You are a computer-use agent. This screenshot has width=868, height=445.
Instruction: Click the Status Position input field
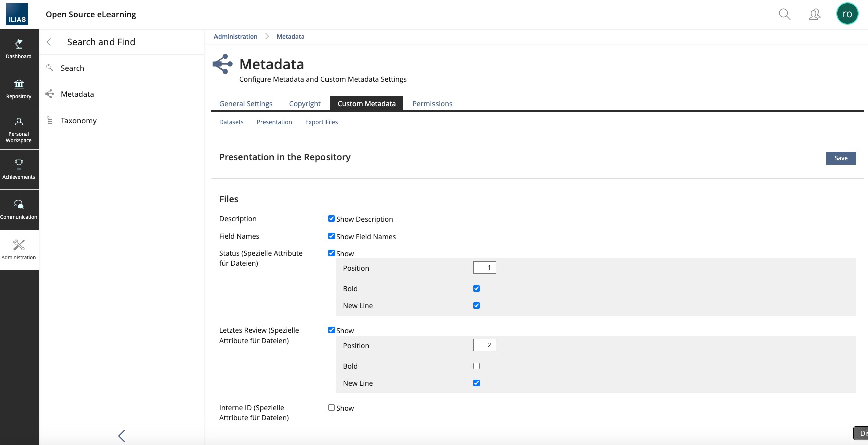point(484,268)
